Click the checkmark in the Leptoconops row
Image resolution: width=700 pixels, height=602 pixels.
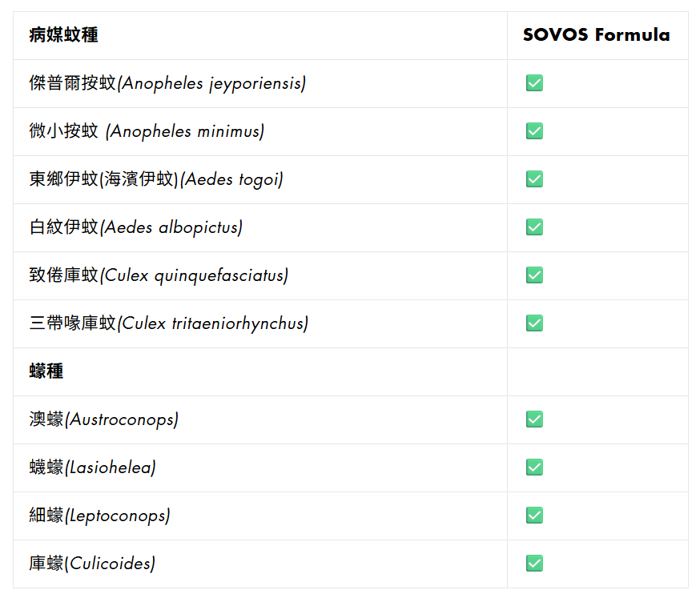534,516
